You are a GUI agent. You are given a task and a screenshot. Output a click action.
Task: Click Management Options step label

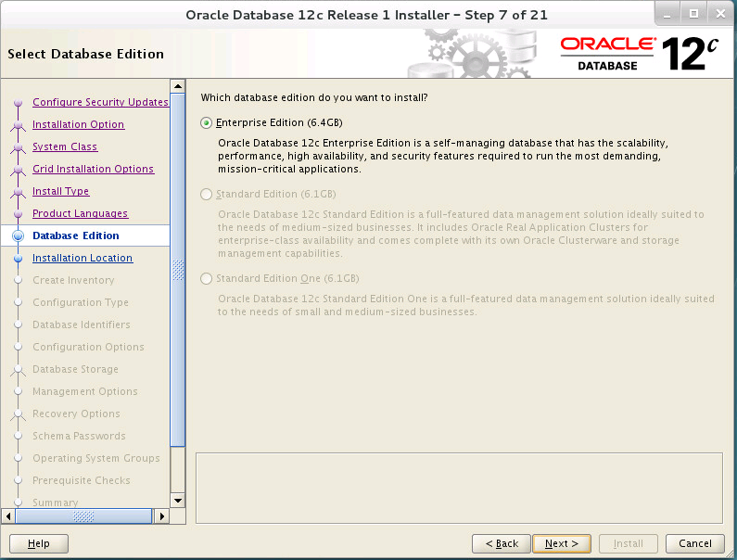coord(85,391)
